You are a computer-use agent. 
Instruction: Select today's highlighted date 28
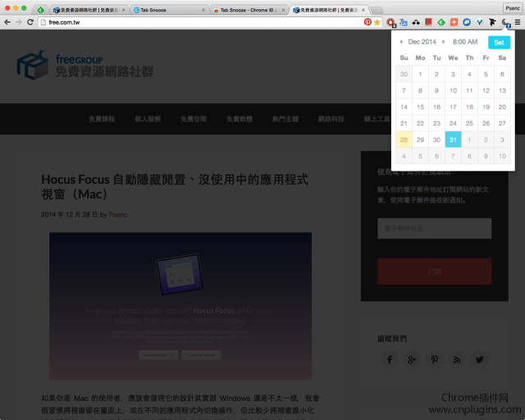pyautogui.click(x=404, y=139)
